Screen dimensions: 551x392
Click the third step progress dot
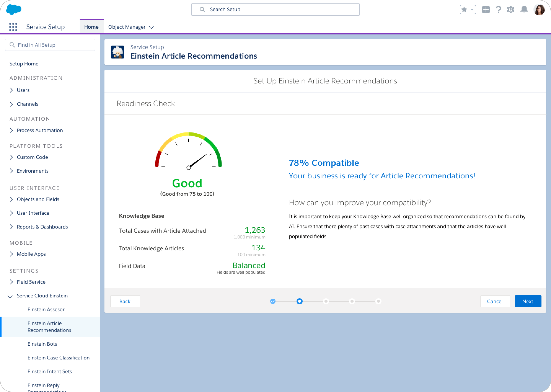[x=326, y=301]
